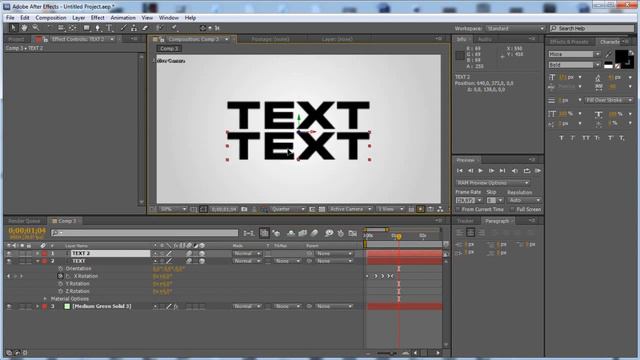Select the Zoom magnifier tool
The width and height of the screenshot is (640, 360).
tap(36, 28)
